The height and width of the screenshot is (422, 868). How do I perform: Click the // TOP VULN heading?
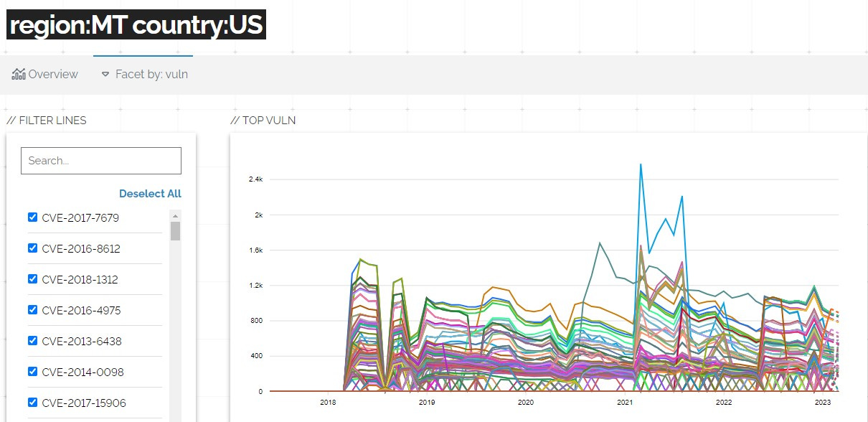tap(263, 121)
